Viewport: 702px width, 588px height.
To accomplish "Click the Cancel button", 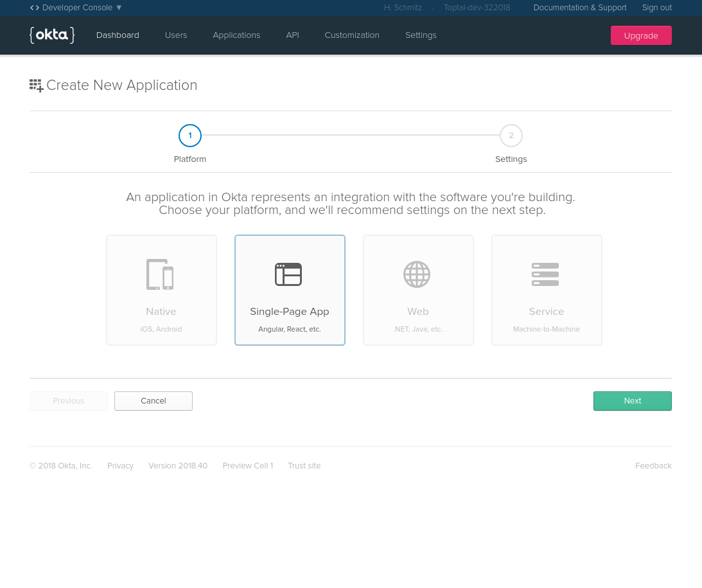I will click(154, 401).
